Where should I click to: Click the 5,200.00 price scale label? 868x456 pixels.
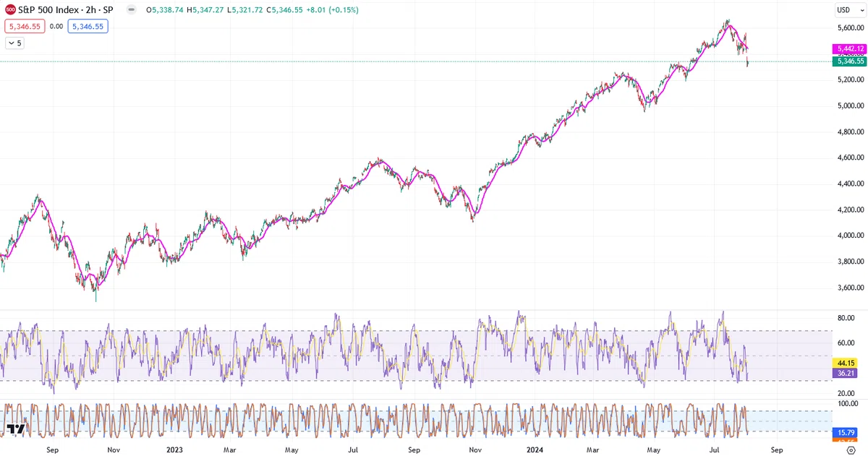click(851, 79)
